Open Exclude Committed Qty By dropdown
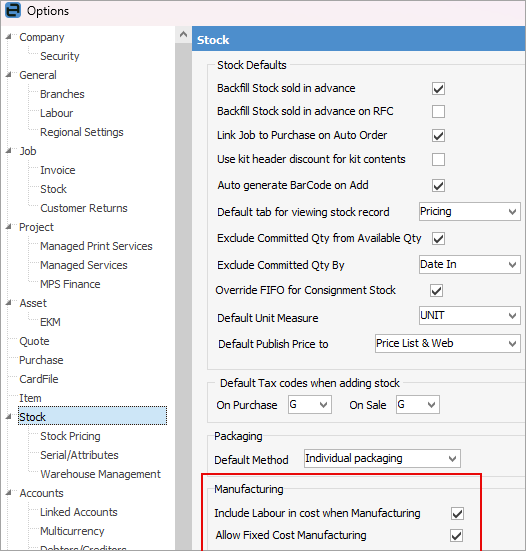Image resolution: width=526 pixels, height=551 pixels. coord(469,265)
